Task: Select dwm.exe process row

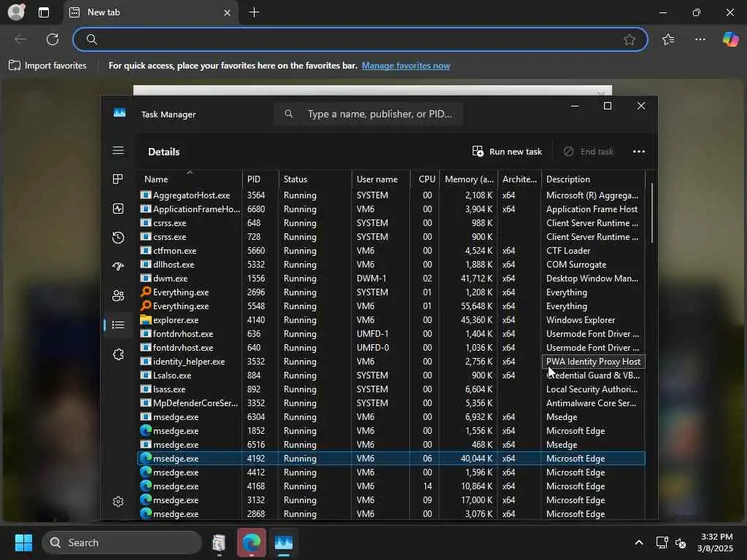Action: 391,278
